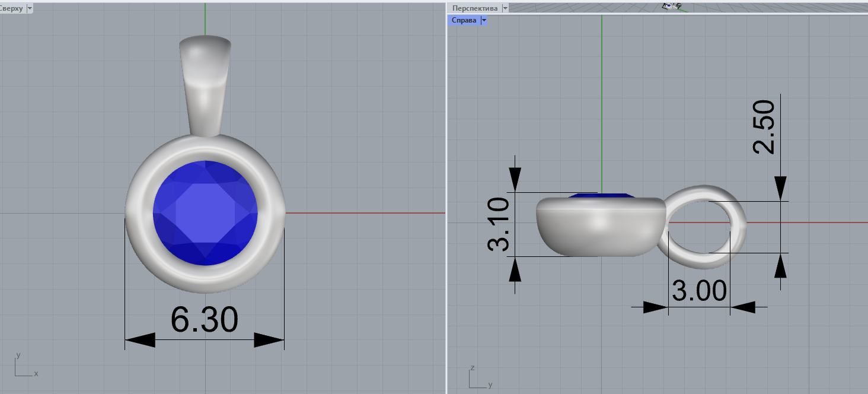Viewport: 868px width, 394px height.
Task: Select the 6.30 dimension text
Action: tap(205, 319)
